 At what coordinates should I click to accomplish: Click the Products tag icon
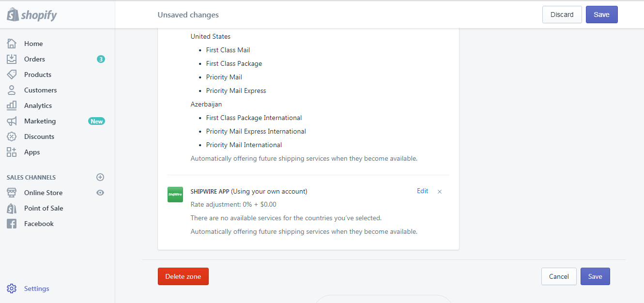pyautogui.click(x=12, y=75)
